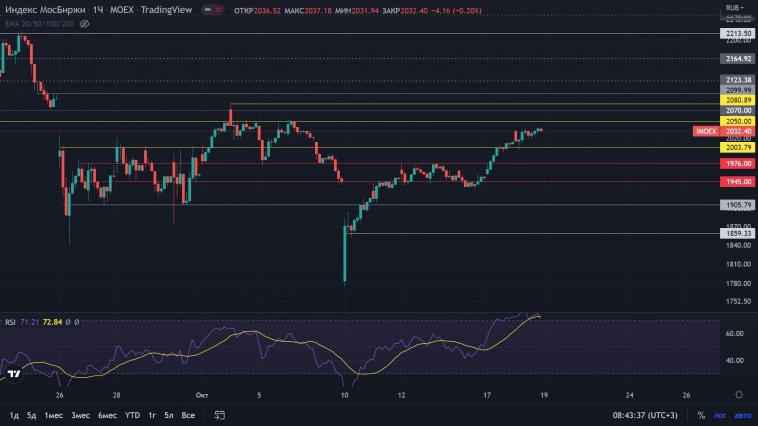
Task: Switch to 1мес time range
Action: click(x=54, y=415)
